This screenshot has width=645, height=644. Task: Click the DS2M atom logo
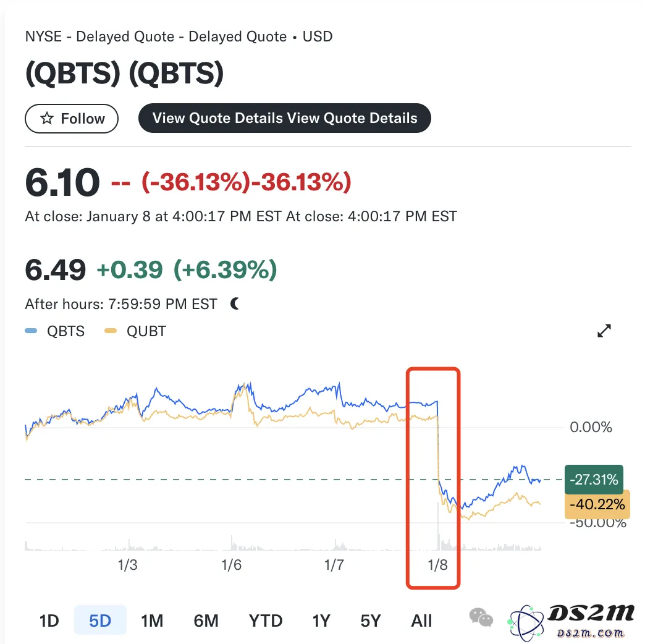coord(526,622)
